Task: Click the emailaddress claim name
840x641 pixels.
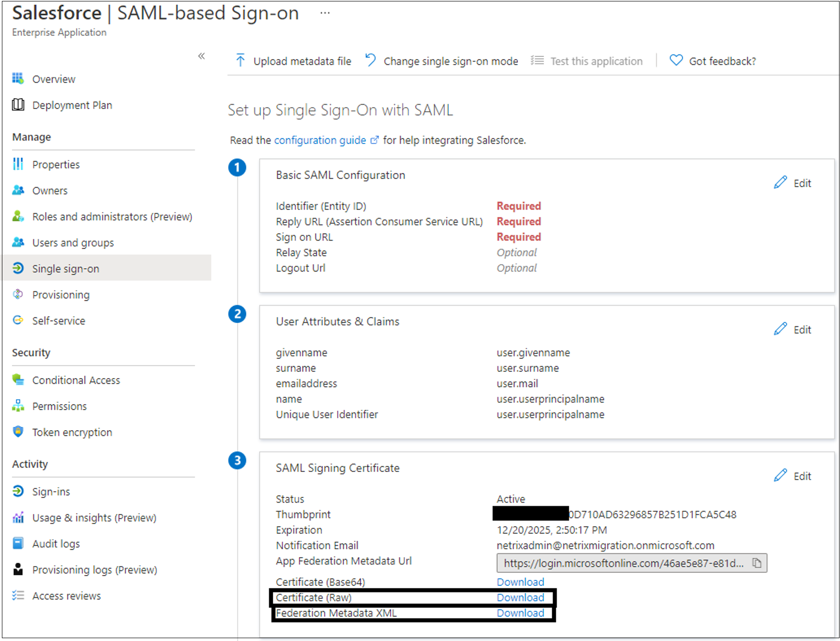Action: coord(306,383)
